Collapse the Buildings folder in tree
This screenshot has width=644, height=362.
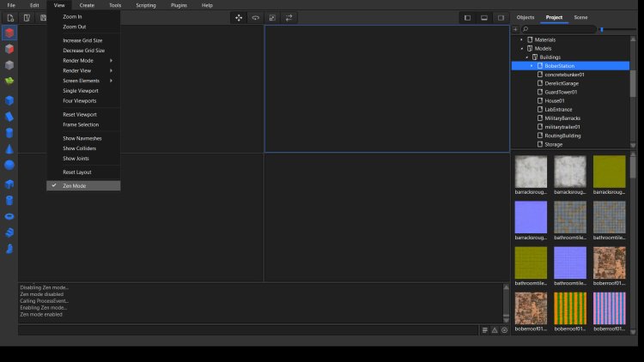[526, 57]
